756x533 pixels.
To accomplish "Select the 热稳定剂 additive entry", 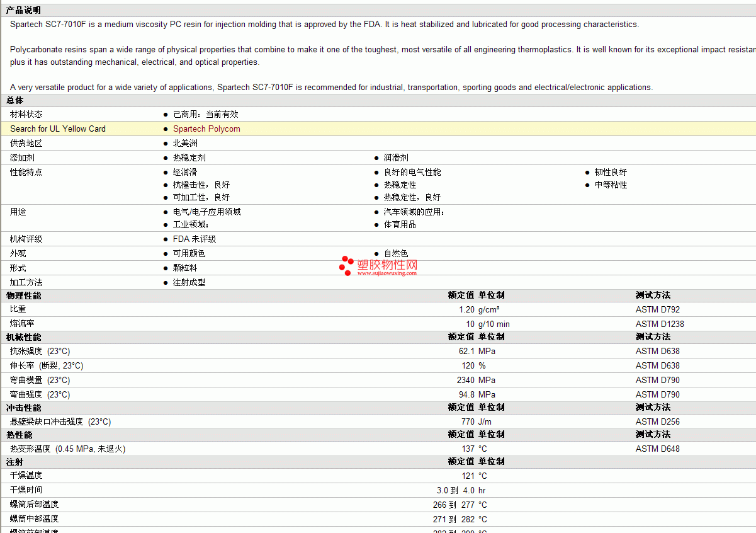I will (x=189, y=158).
